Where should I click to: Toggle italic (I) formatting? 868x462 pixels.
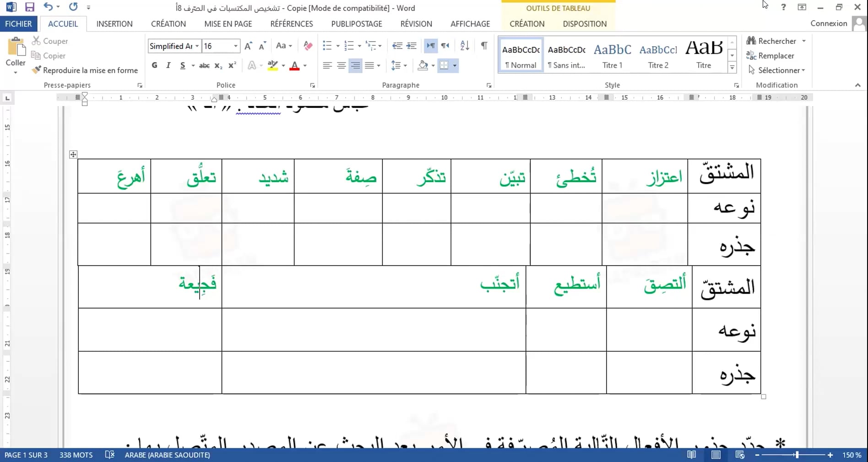point(168,65)
